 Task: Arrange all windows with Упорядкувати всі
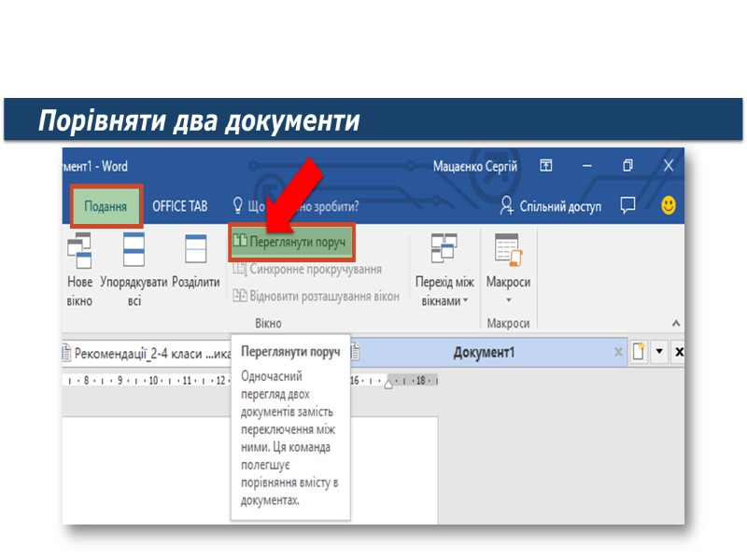[134, 270]
